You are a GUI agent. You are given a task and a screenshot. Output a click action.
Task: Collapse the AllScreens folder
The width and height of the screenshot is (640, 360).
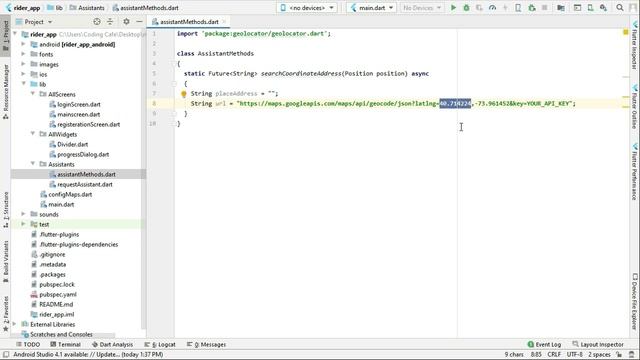coord(33,94)
